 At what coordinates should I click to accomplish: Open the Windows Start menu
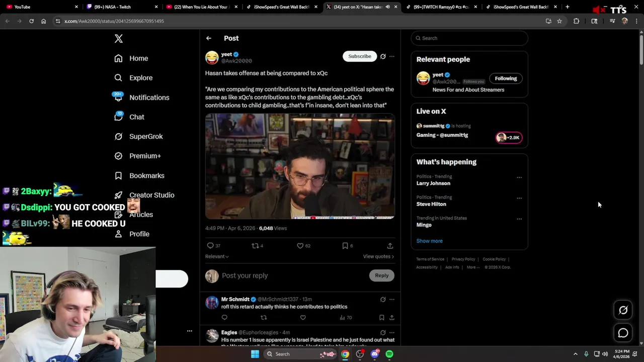[255, 354]
